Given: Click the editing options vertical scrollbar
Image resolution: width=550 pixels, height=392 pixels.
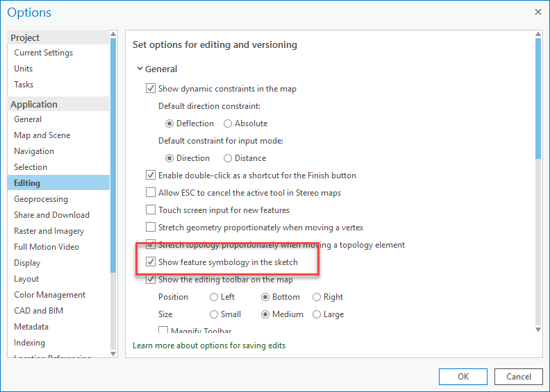Looking at the screenshot, I should pyautogui.click(x=538, y=97).
